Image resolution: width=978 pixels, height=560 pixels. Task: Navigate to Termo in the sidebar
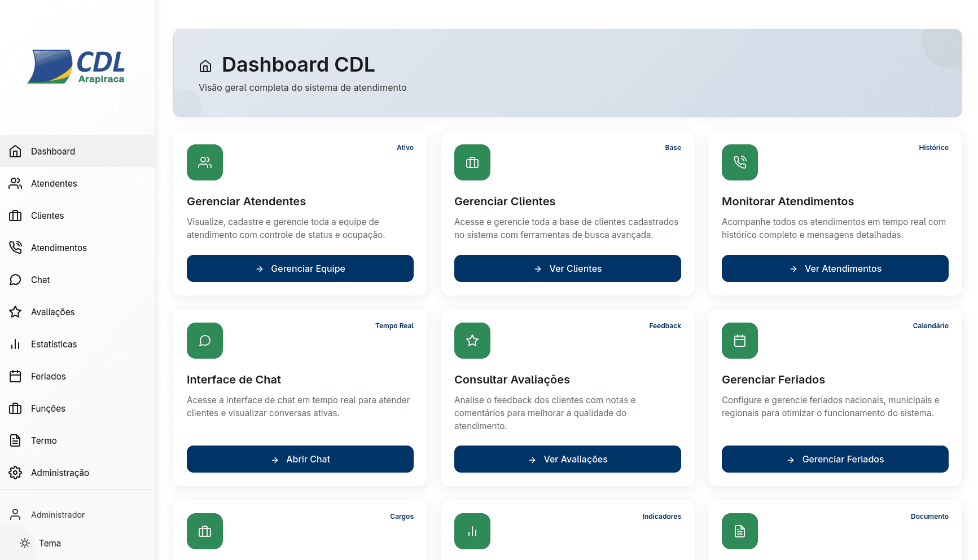pyautogui.click(x=44, y=440)
